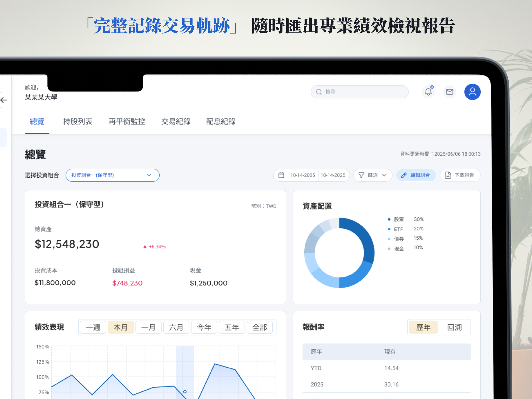Image resolution: width=532 pixels, height=399 pixels.
Task: Open the 持股列表 tab
Action: (78, 122)
